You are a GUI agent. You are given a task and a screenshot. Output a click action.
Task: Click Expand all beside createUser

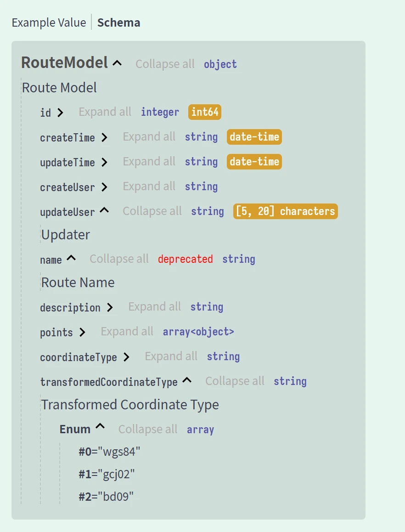[x=149, y=187]
